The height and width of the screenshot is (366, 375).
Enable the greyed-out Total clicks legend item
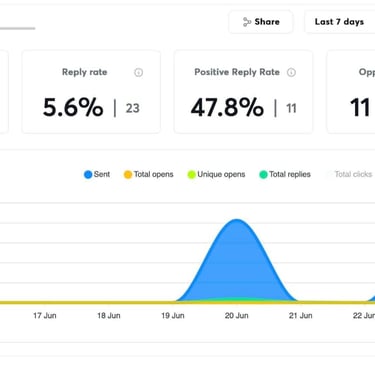point(349,174)
